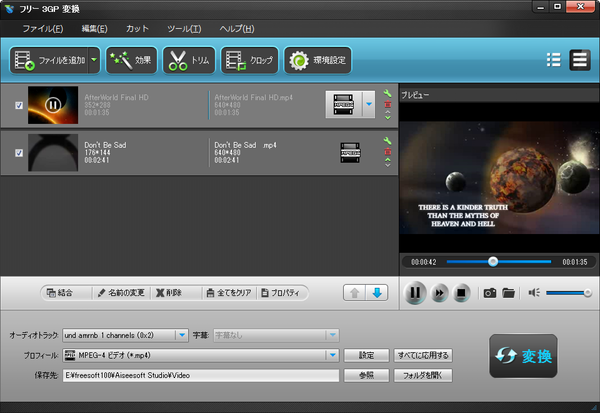Click the Settings (設定) button
This screenshot has height=413, width=600.
[366, 355]
